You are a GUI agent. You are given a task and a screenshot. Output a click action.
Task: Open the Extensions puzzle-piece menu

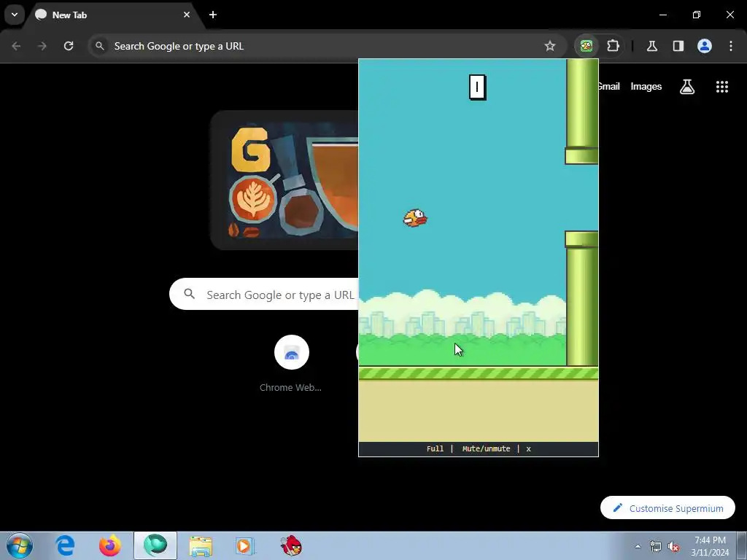[x=613, y=46]
